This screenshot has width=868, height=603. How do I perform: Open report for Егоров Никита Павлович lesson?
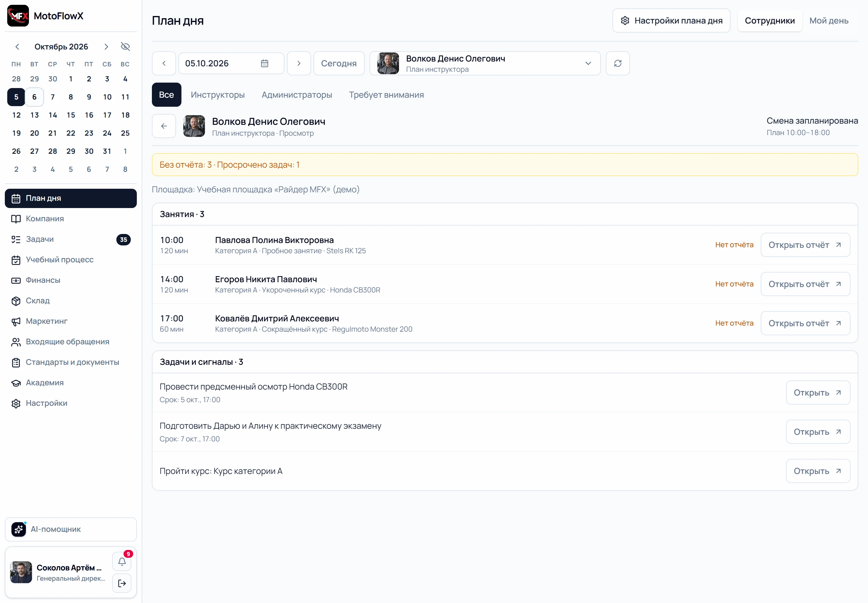[805, 284]
